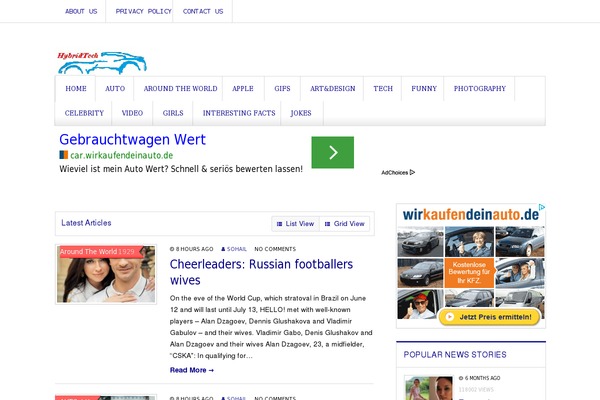600x400 pixels.
Task: Click Jetzt Preis ermitteln button
Action: pos(489,317)
